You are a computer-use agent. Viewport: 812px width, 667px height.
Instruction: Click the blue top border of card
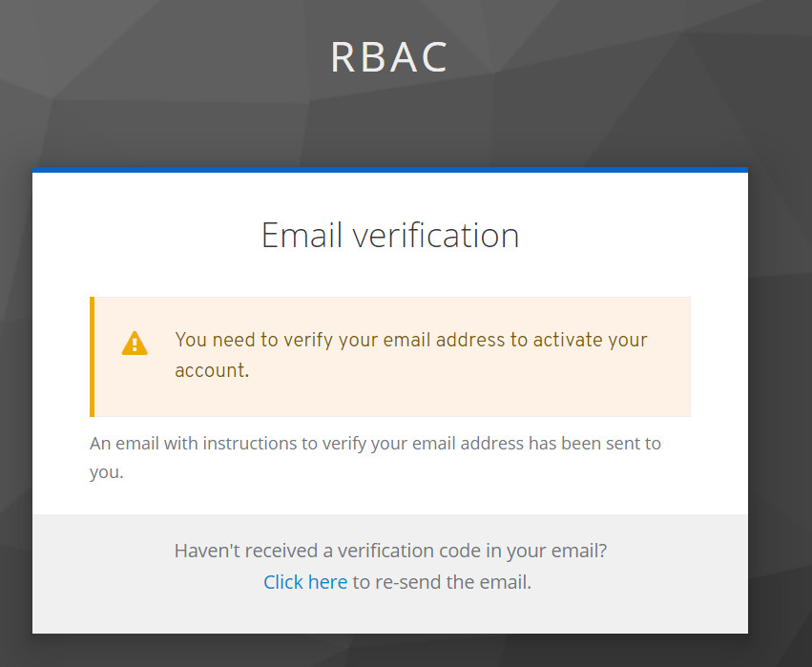point(390,170)
